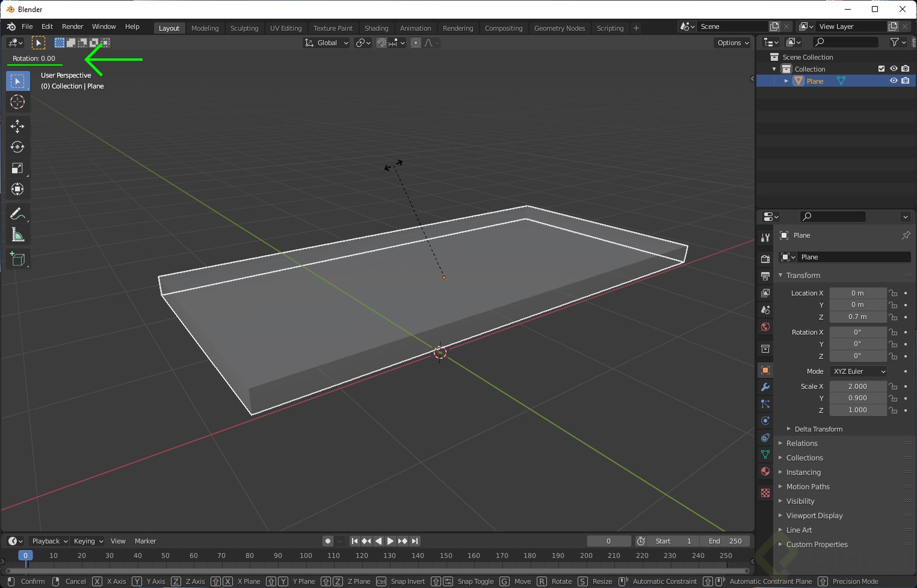Select the Cursor tool in the toolbar
917x588 pixels.
(x=17, y=102)
